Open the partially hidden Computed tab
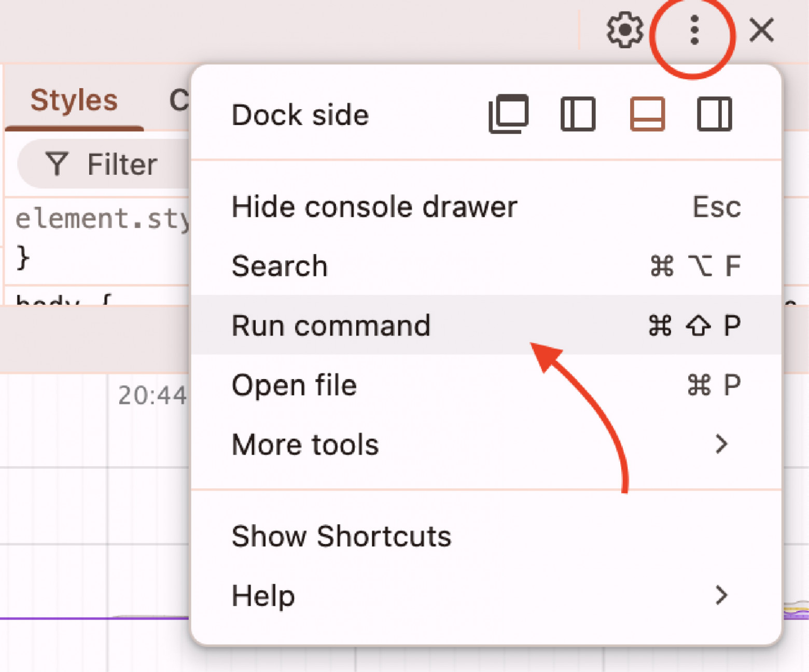809x672 pixels. click(179, 100)
